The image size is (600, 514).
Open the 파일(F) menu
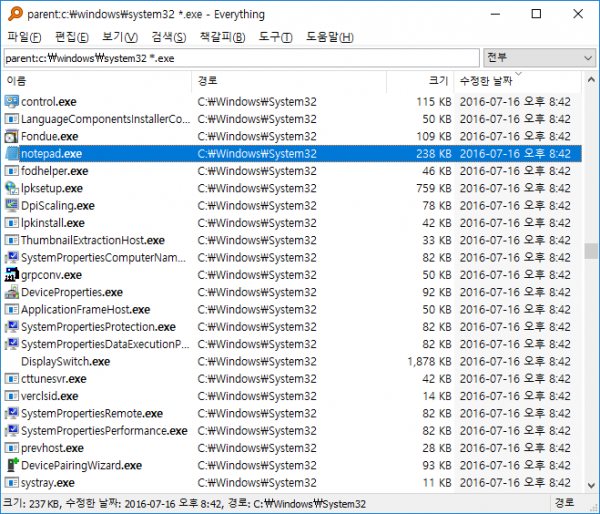click(24, 37)
